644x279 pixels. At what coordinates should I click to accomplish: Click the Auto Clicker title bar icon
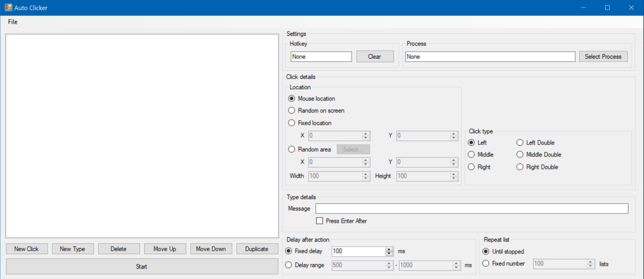8,7
